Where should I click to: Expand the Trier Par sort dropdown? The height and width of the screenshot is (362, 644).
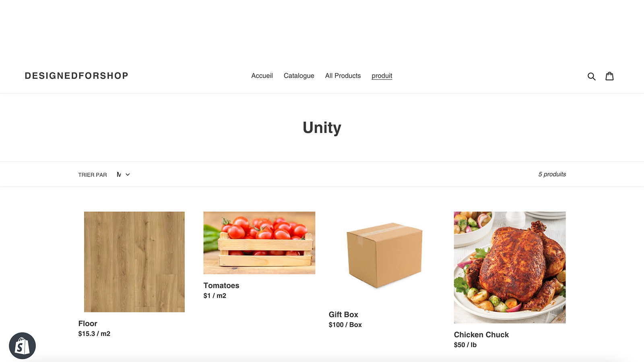coord(123,175)
